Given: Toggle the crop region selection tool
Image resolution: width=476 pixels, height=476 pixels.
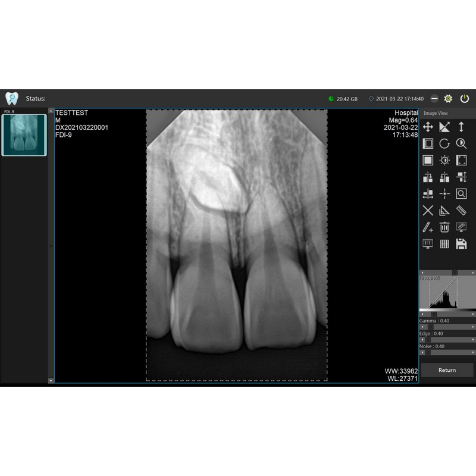Looking at the screenshot, I should pos(462,159).
